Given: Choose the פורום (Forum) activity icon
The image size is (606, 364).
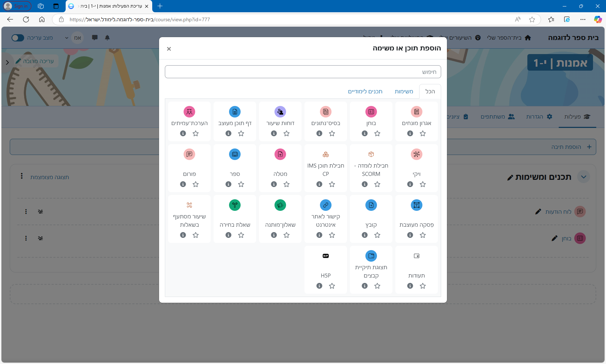Looking at the screenshot, I should click(x=189, y=154).
